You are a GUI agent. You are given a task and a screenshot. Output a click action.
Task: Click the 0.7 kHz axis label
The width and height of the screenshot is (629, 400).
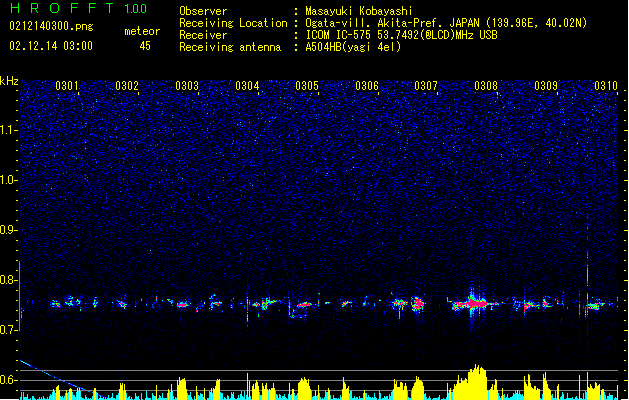(9, 330)
